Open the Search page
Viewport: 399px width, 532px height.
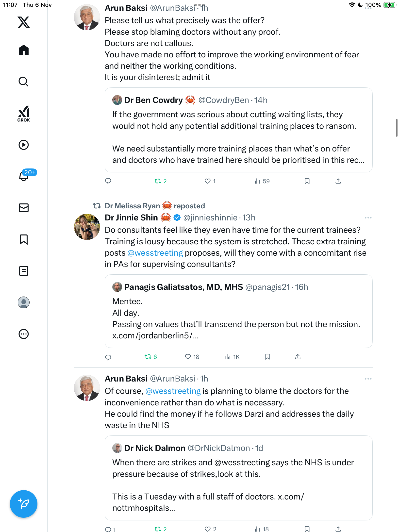tap(24, 82)
